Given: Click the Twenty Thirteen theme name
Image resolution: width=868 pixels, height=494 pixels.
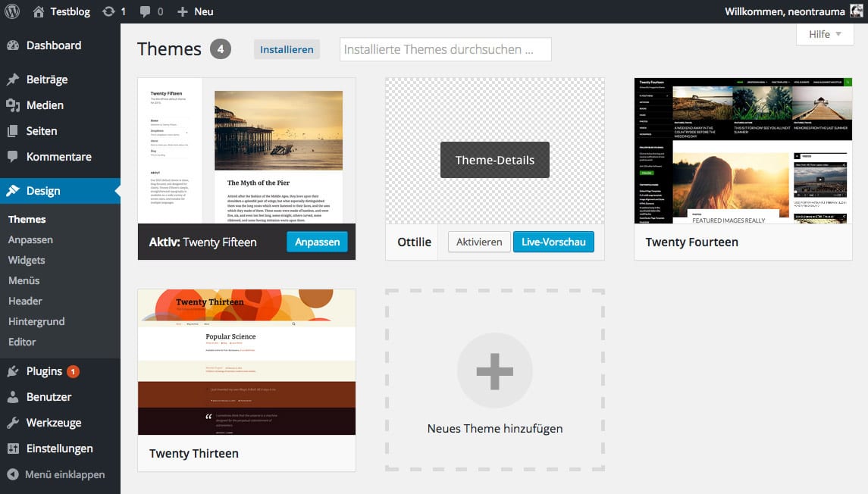Looking at the screenshot, I should click(x=194, y=453).
